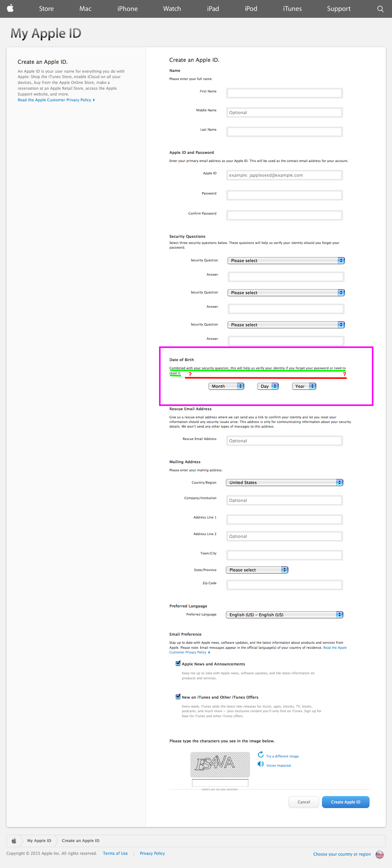Focus the Town/City field
Viewport: 392px width, 868px height.
pyautogui.click(x=284, y=556)
